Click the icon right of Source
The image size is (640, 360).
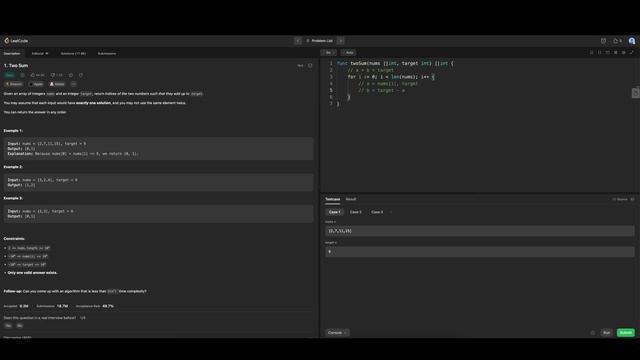(x=633, y=199)
